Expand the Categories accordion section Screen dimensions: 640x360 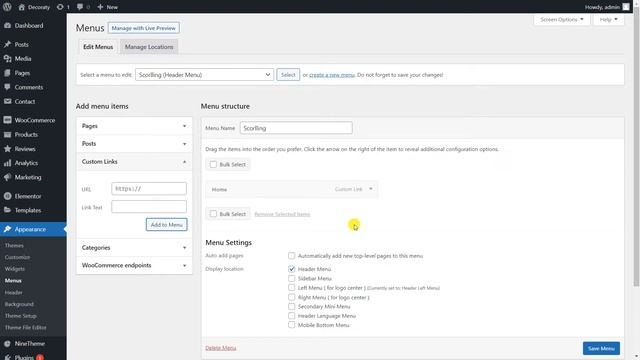click(x=134, y=248)
